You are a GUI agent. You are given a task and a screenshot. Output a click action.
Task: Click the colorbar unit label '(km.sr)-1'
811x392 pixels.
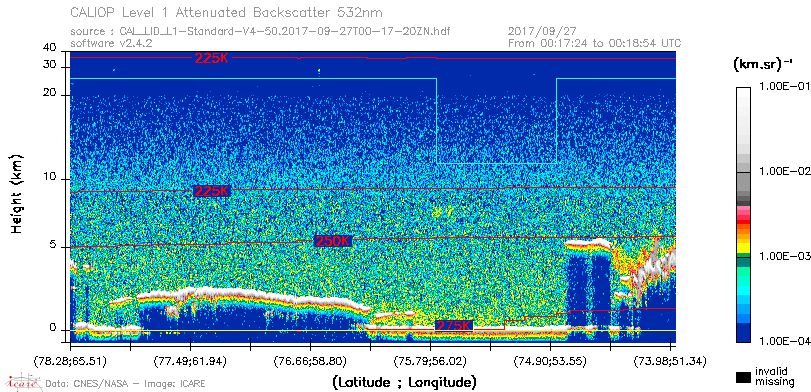point(763,65)
